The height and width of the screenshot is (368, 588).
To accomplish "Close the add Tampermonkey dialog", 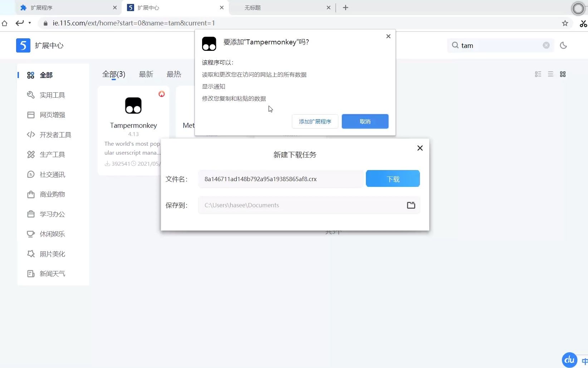I will [x=388, y=36].
